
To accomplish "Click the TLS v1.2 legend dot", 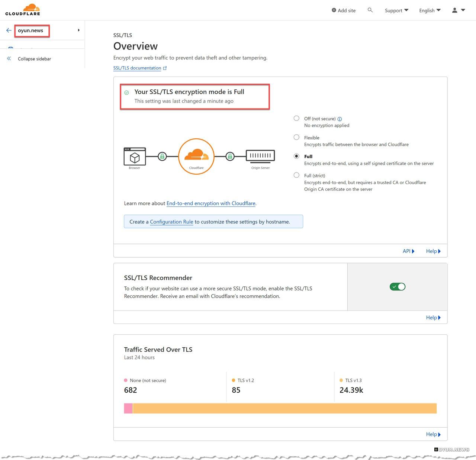I will click(234, 380).
